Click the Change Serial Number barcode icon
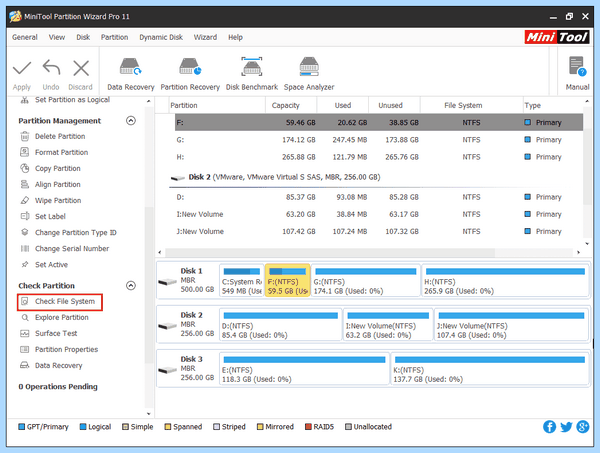Screen dimensions: 600x453 click(24, 249)
